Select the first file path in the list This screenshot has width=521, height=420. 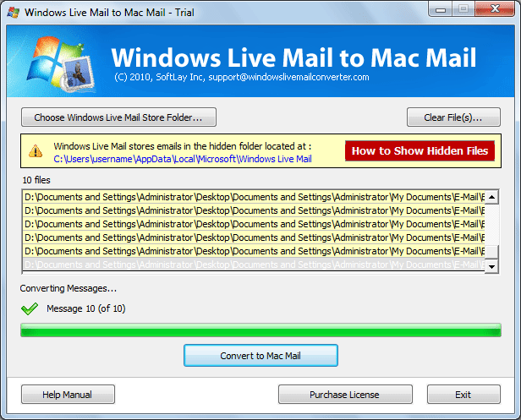click(254, 197)
